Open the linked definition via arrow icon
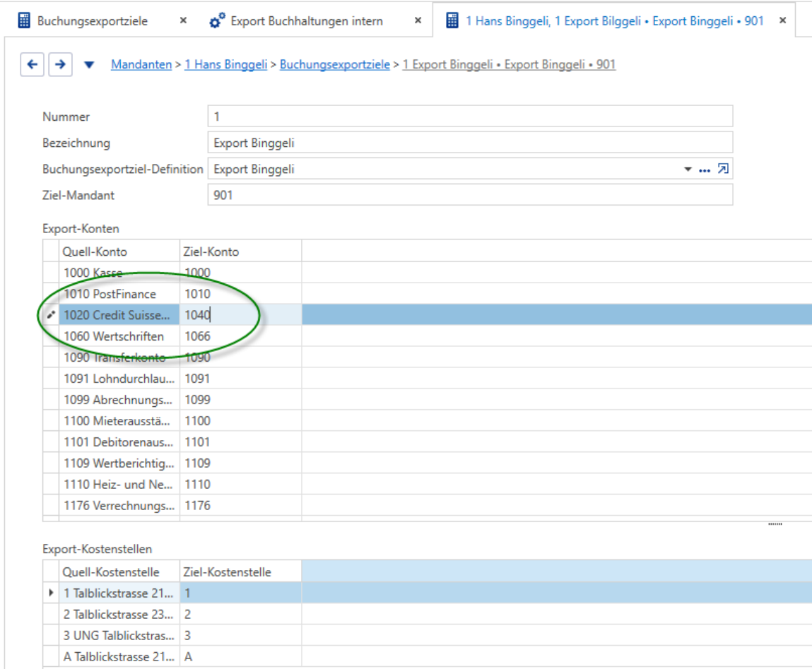 tap(723, 169)
